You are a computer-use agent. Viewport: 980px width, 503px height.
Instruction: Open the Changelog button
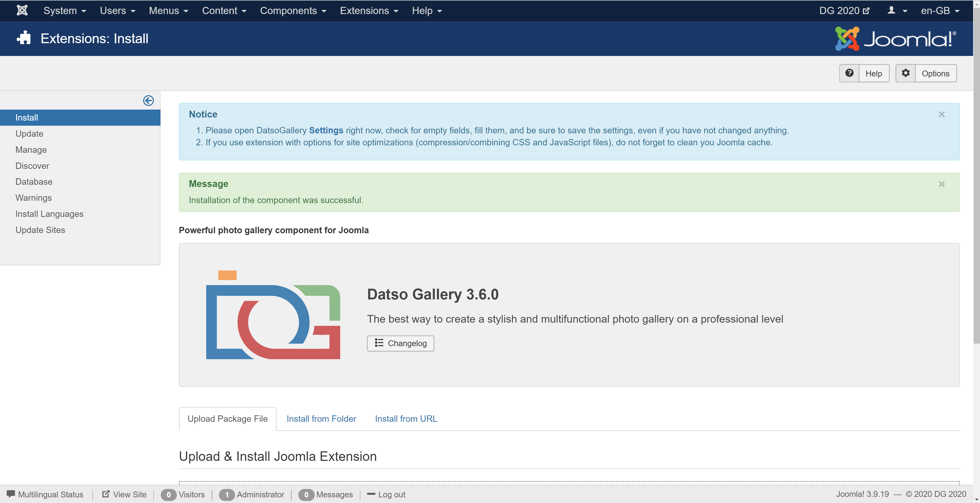click(x=400, y=343)
